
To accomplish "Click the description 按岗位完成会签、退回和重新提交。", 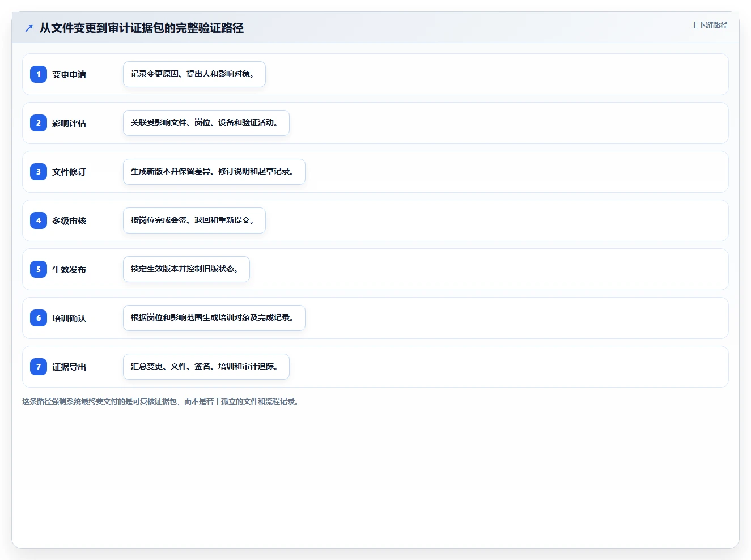I will 194,220.
